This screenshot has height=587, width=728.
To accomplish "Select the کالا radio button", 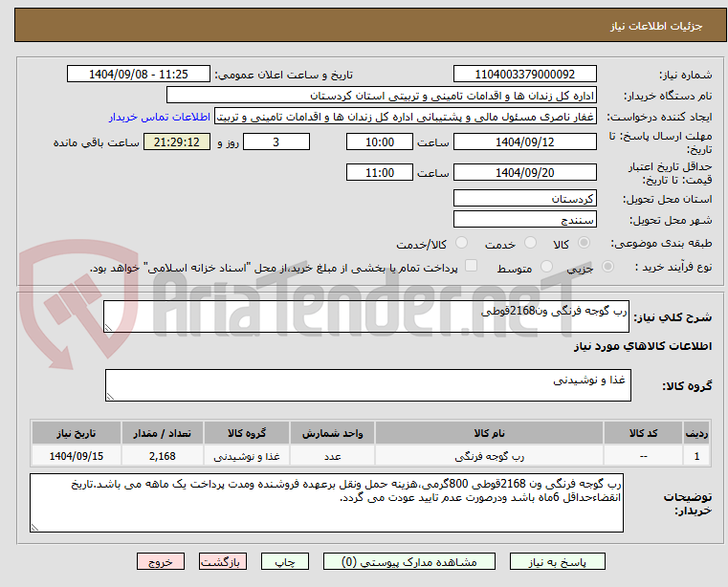I will coord(584,243).
